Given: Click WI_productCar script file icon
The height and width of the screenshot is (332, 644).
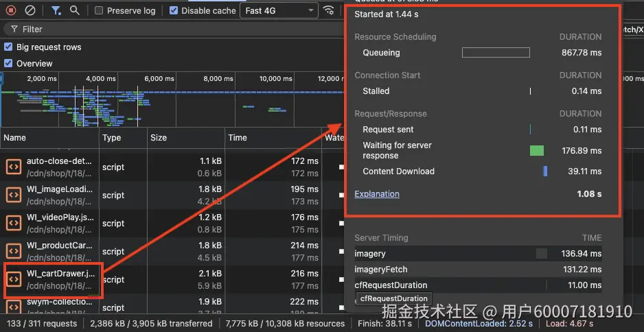Looking at the screenshot, I should [x=14, y=251].
